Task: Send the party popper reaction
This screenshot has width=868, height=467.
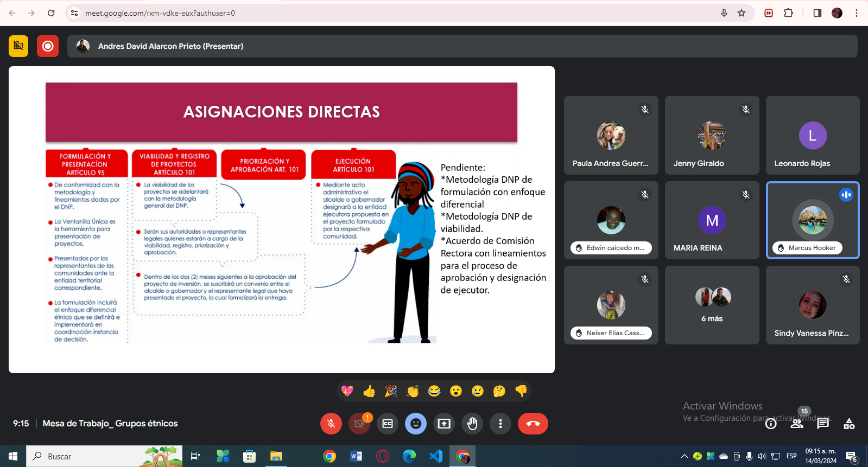Action: (x=391, y=391)
